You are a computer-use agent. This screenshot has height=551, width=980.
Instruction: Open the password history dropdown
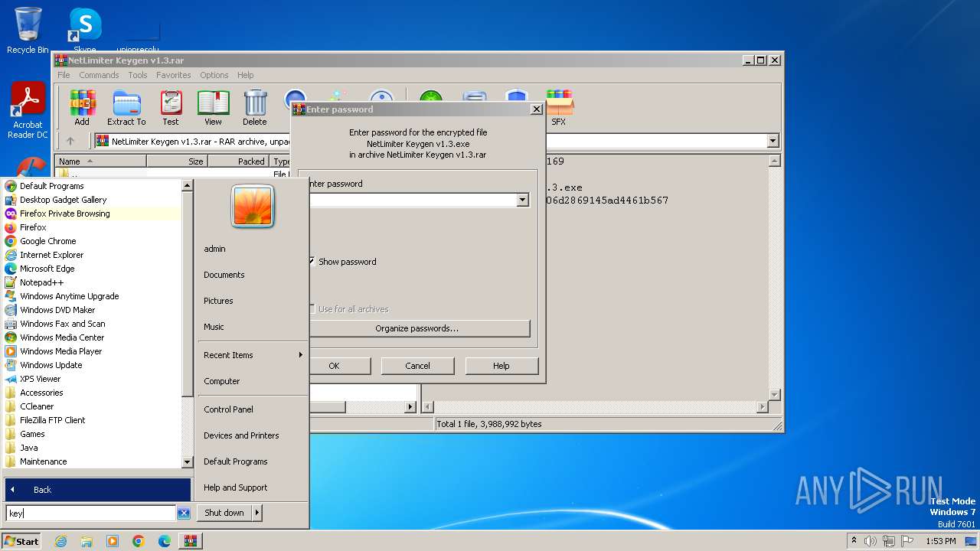tap(522, 200)
